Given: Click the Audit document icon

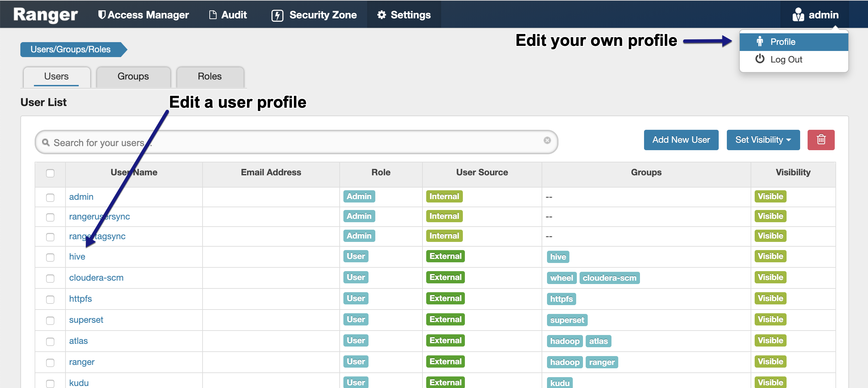Looking at the screenshot, I should [x=213, y=15].
